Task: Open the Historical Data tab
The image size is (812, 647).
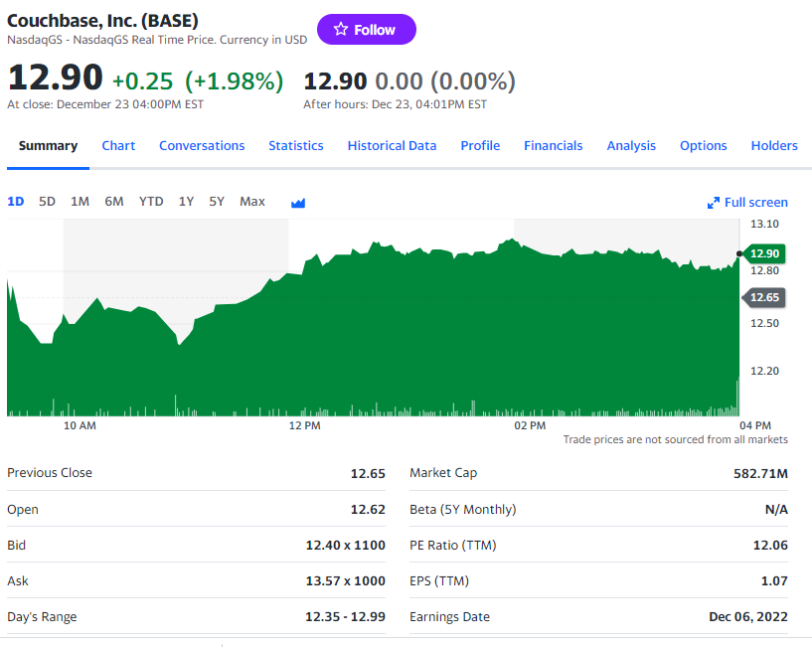Action: (x=392, y=146)
